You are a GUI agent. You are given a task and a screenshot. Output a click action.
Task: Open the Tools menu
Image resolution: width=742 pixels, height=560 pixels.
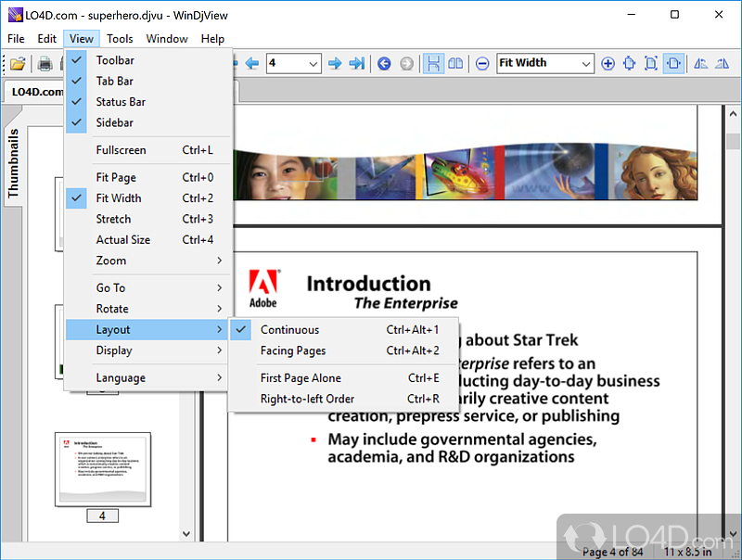point(120,39)
